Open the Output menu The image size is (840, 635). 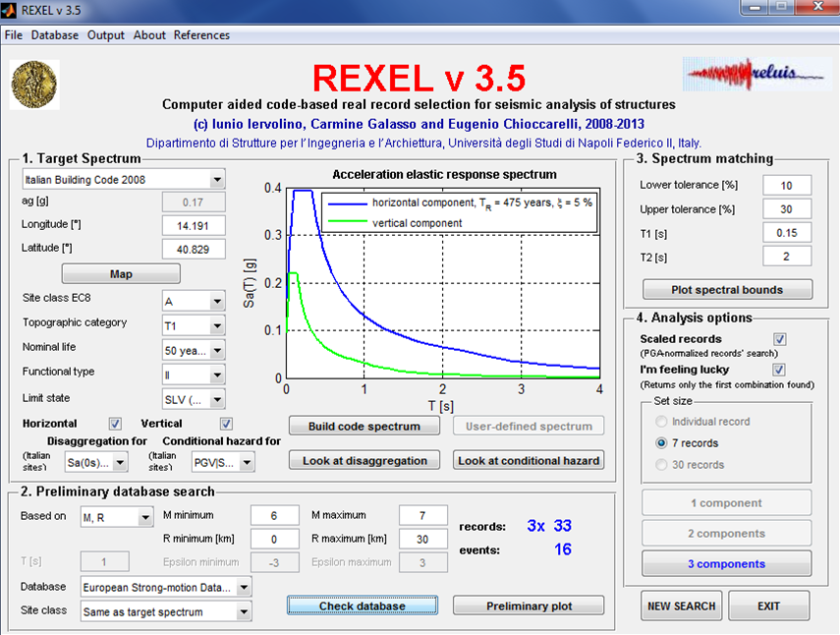[105, 35]
